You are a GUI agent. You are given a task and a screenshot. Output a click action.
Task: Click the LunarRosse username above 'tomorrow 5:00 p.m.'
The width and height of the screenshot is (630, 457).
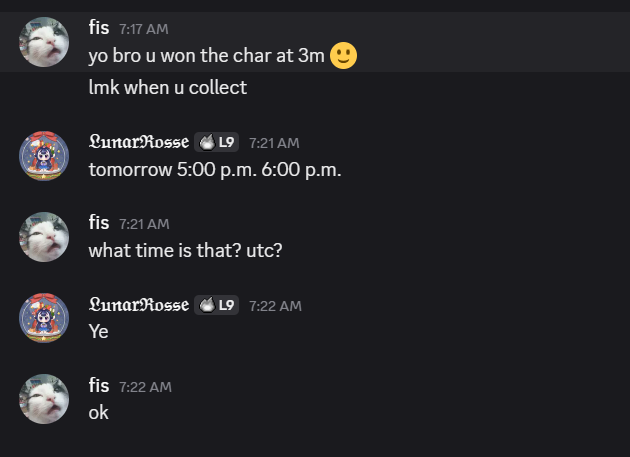click(138, 142)
